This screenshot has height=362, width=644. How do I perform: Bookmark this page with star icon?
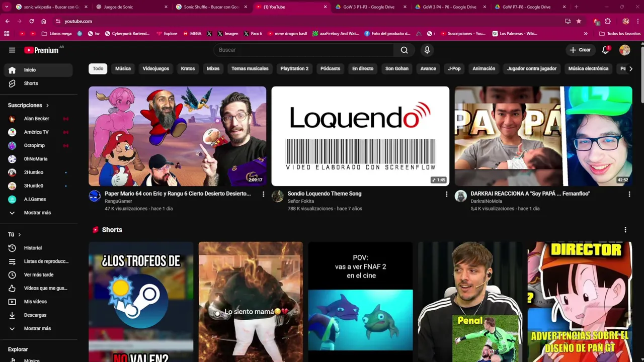coord(579,21)
